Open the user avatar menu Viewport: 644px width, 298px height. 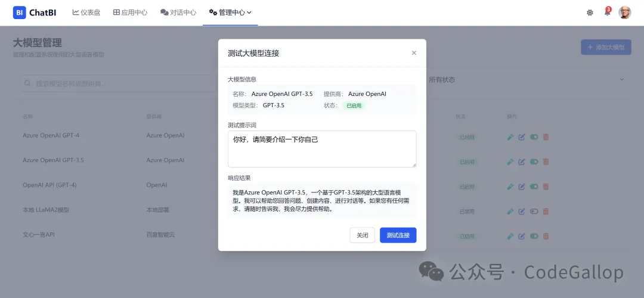coord(625,13)
